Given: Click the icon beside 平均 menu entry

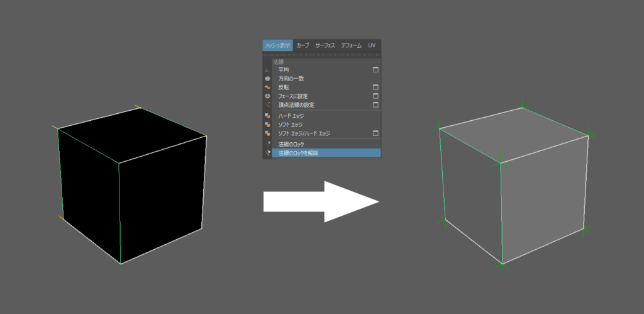Looking at the screenshot, I should coord(267,69).
